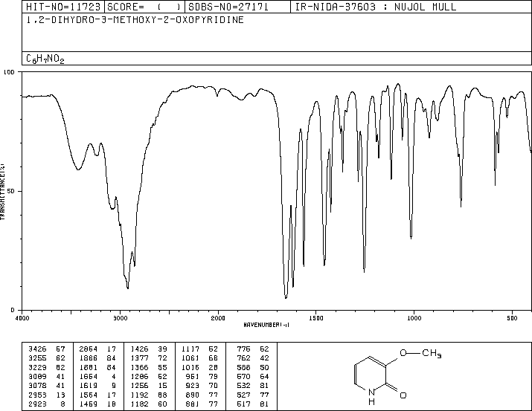Click the SCORE= field in the header

(x=144, y=7)
